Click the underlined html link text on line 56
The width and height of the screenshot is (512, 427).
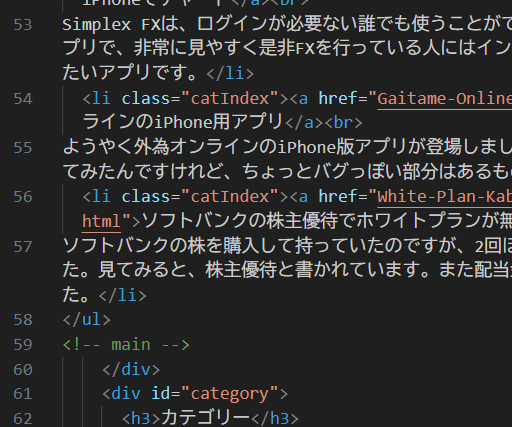point(101,221)
